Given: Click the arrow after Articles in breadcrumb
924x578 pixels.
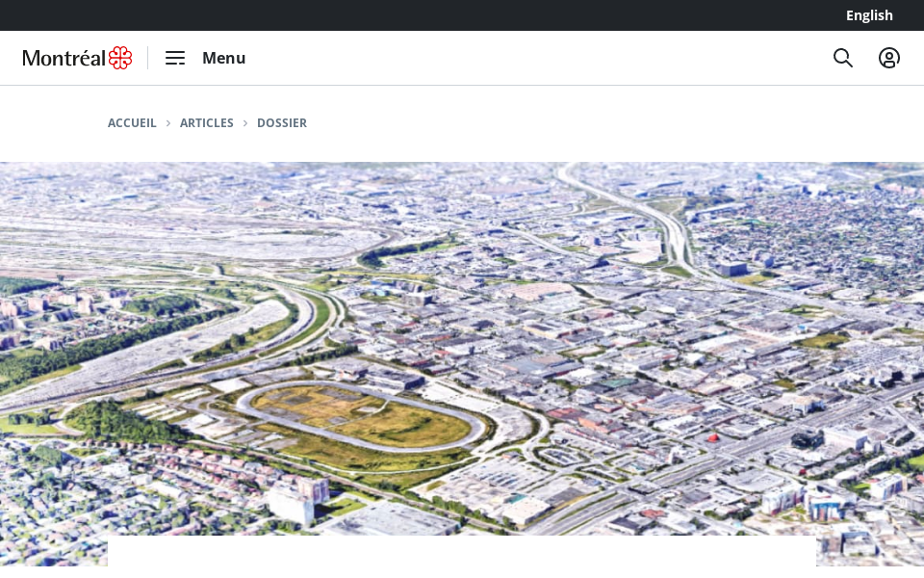Looking at the screenshot, I should 245,123.
